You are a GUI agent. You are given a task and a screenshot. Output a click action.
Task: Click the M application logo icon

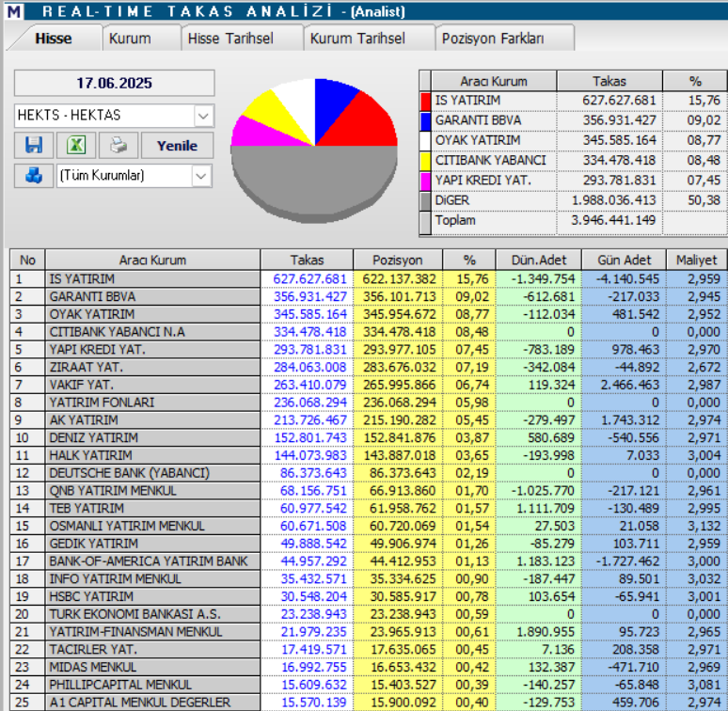coord(14,11)
